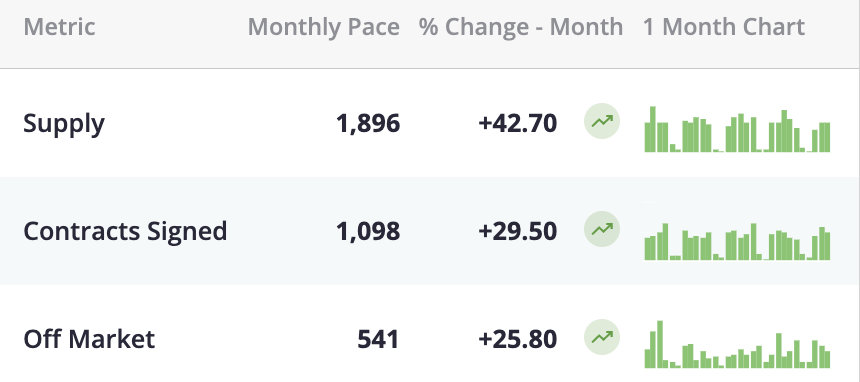Open the Off Market bar chart
This screenshot has width=860, height=382.
point(737,344)
